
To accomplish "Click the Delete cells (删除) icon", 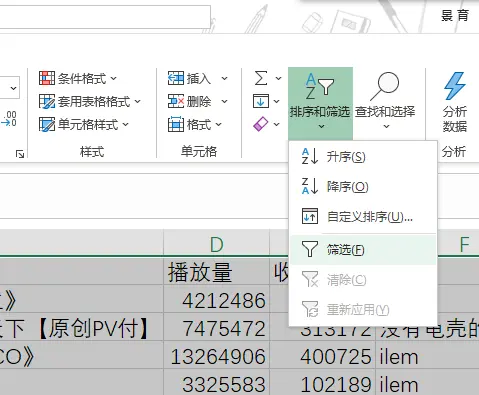I will pyautogui.click(x=176, y=101).
